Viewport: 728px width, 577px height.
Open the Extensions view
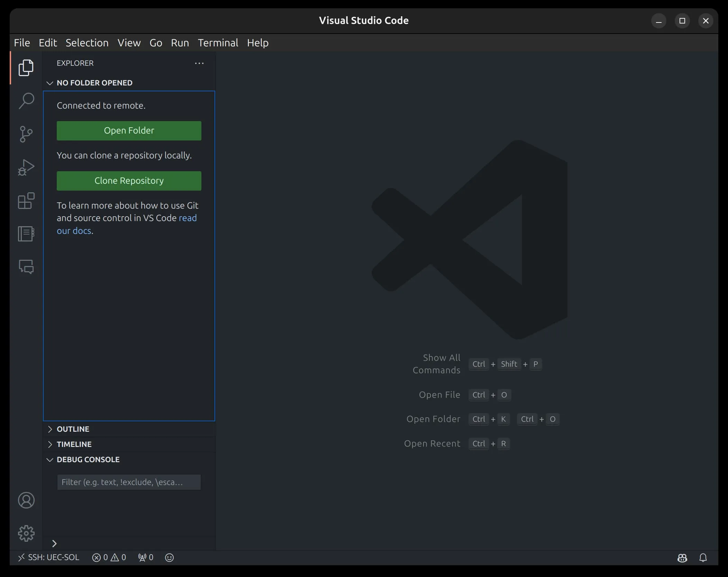26,201
